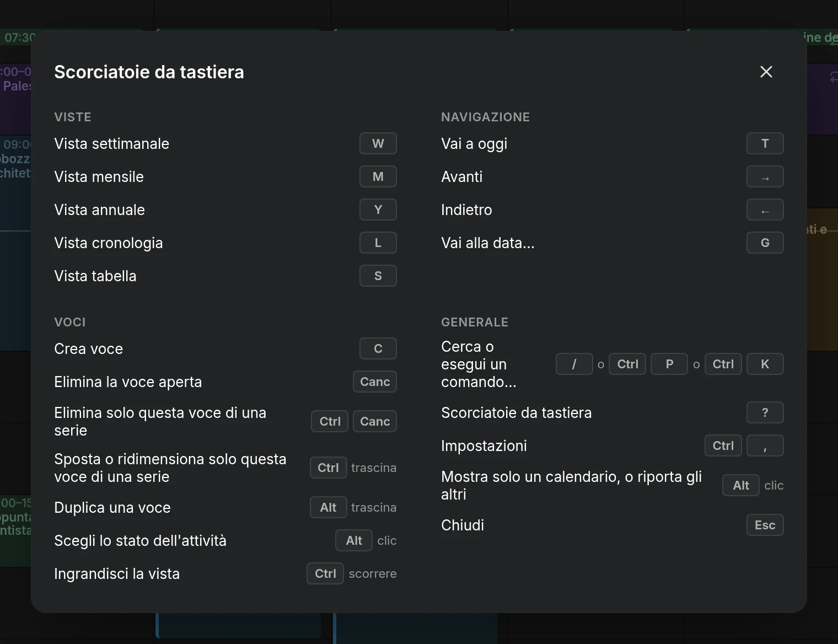Click the S key badge
The width and height of the screenshot is (838, 644).
tap(378, 276)
